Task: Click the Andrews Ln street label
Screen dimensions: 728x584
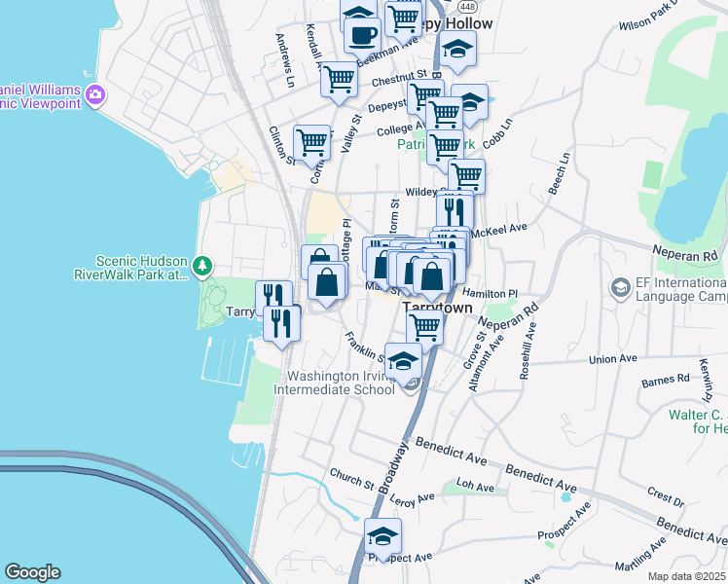Action: 285,60
